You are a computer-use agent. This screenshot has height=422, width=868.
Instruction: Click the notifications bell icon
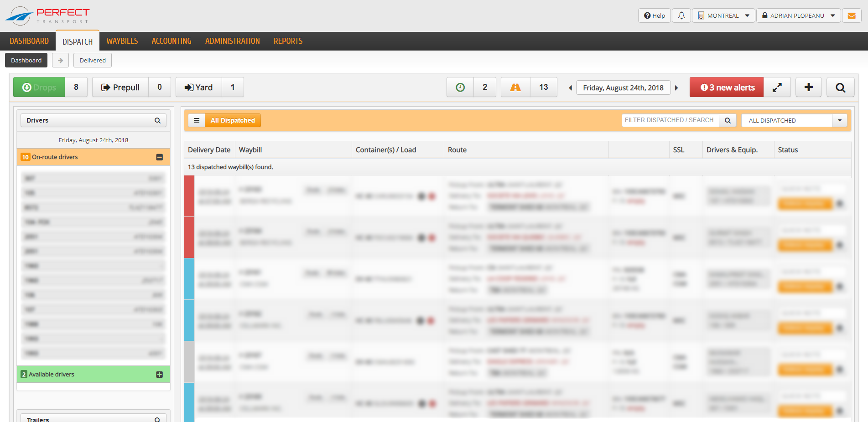pyautogui.click(x=681, y=15)
